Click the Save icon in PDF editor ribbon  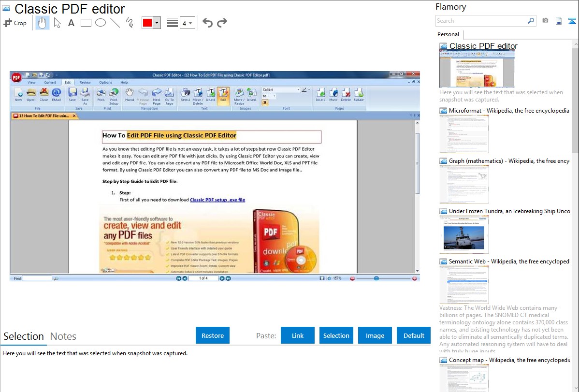72,95
